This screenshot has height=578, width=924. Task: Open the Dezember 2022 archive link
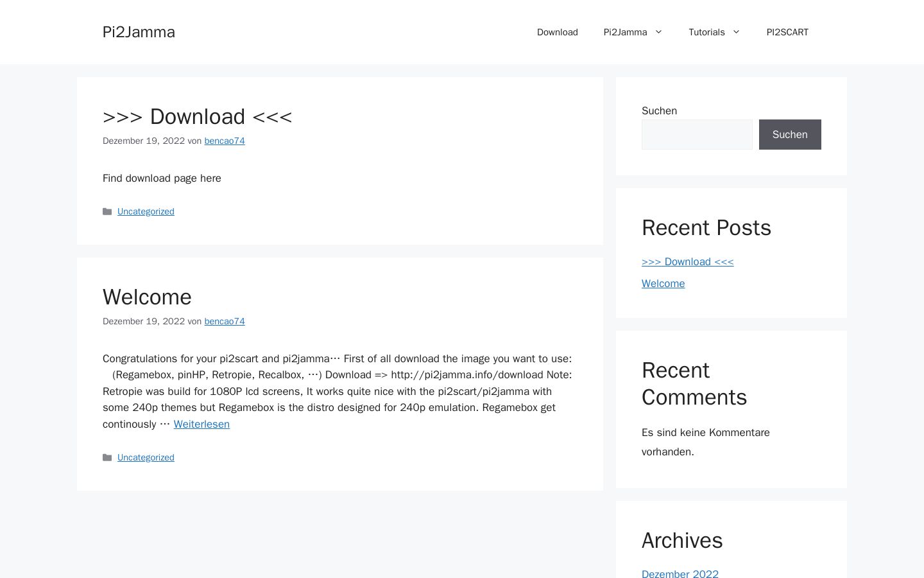click(680, 574)
